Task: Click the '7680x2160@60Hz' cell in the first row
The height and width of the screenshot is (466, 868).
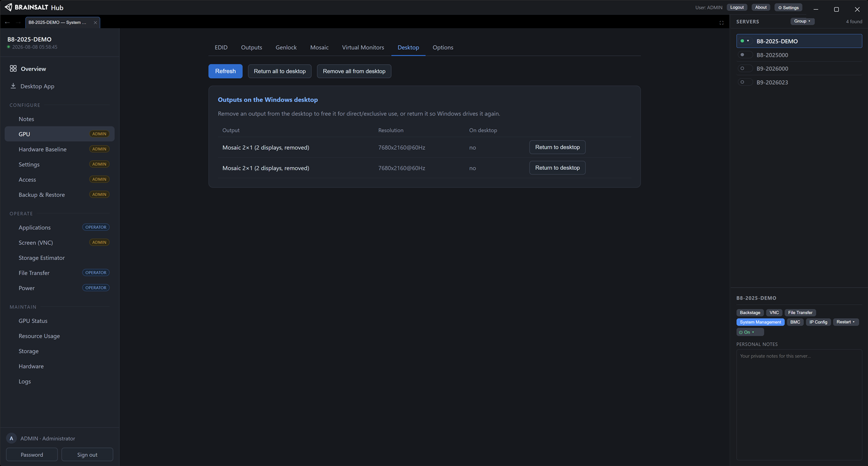Action: click(x=401, y=148)
